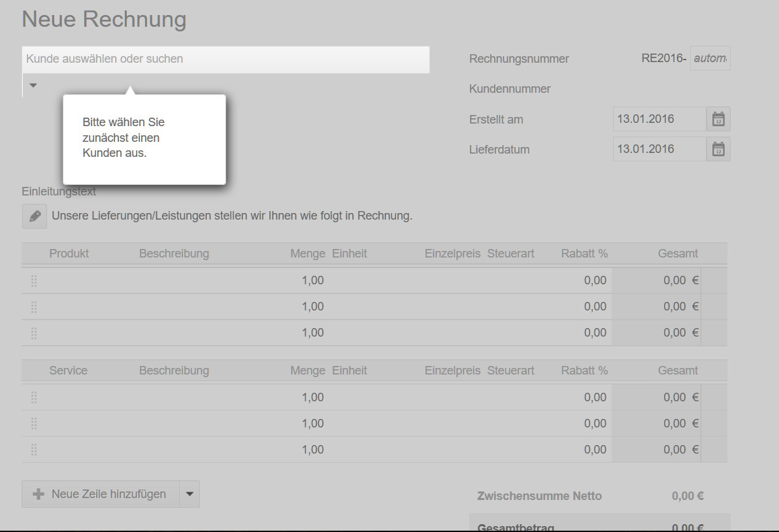779x532 pixels.
Task: Click pencil icon to edit the Einleitungstext
Action: pos(33,216)
